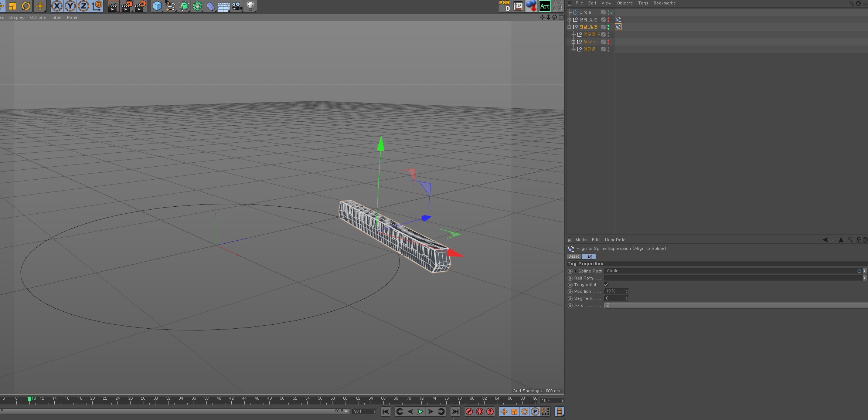Open Object Manager File menu
The height and width of the screenshot is (420, 868).
coord(579,3)
